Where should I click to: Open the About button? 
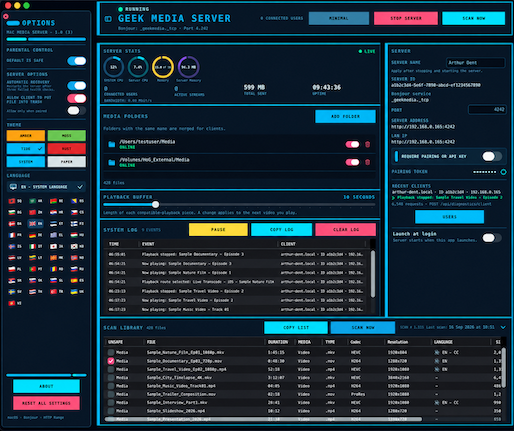tap(46, 386)
